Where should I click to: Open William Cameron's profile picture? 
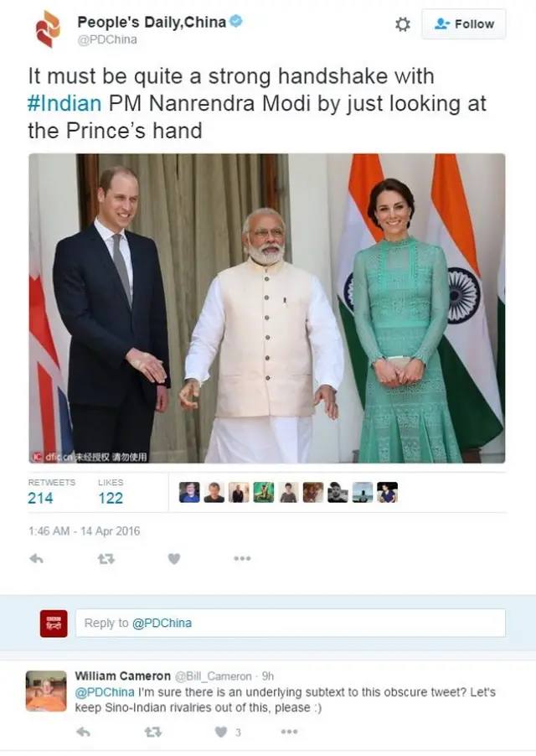46,691
